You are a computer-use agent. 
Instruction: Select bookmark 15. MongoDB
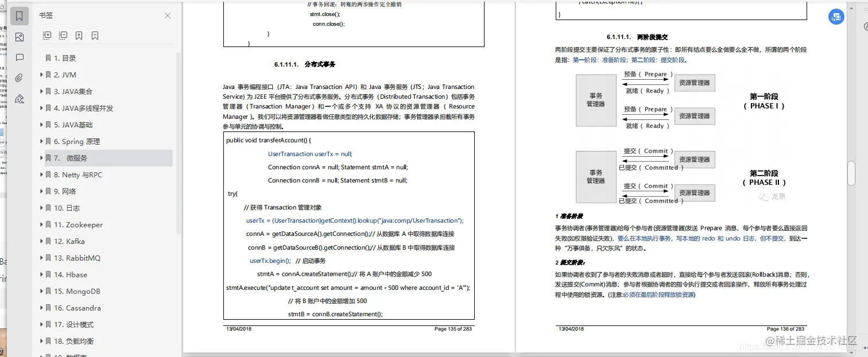point(77,292)
